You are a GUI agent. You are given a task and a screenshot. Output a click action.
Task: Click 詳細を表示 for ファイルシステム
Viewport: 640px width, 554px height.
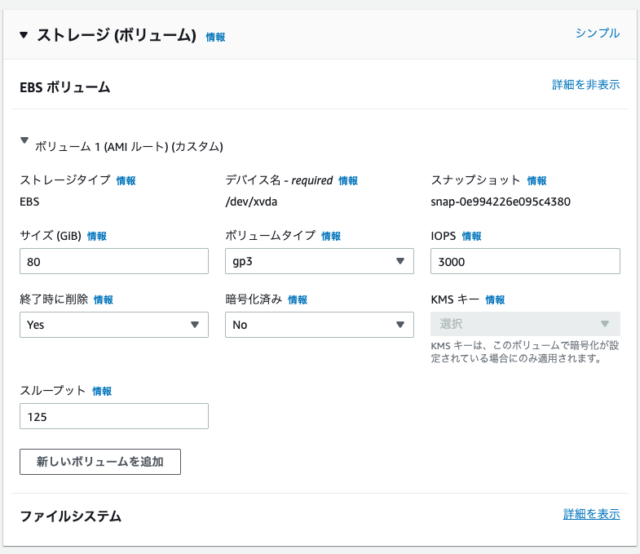[x=591, y=514]
